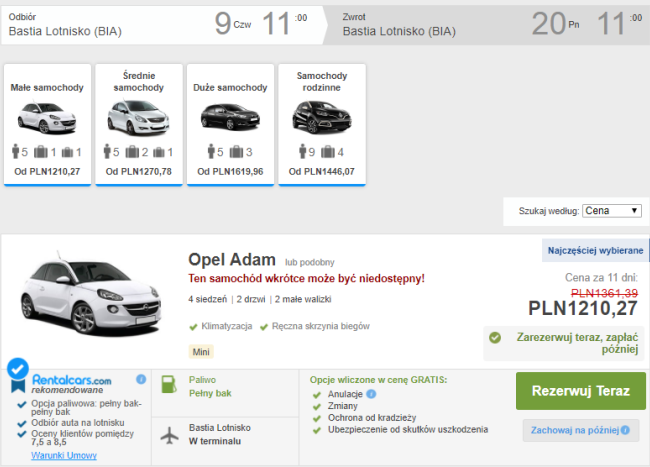Screen dimensions: 650x467
Task: Click large suitcase icon in Średnie samochody card
Action: click(x=132, y=152)
